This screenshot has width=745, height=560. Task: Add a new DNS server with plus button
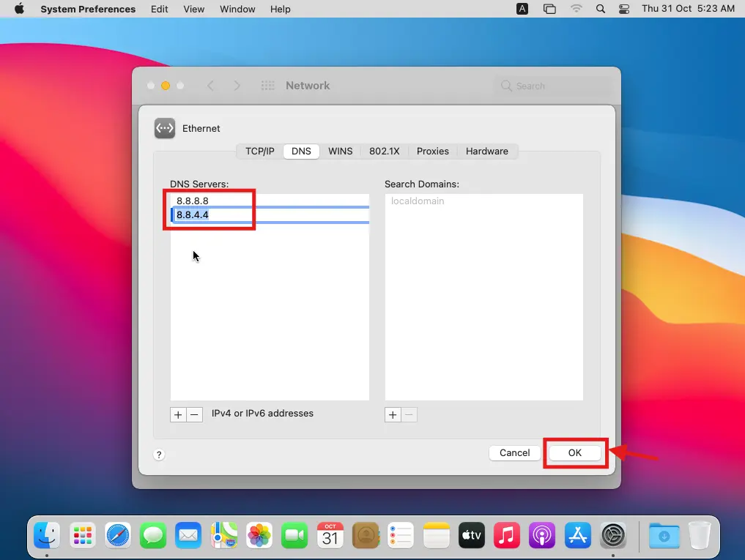[x=178, y=414]
